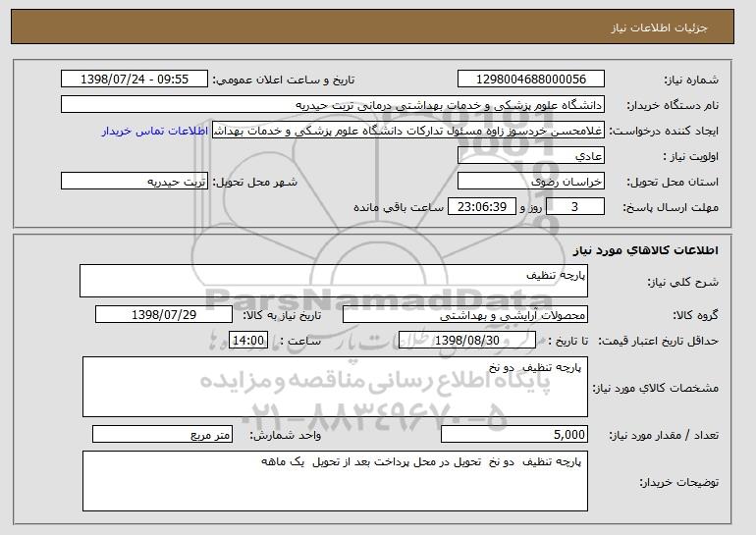Click the label شرح کلی نیاز
756x535 pixels.
tap(682, 283)
